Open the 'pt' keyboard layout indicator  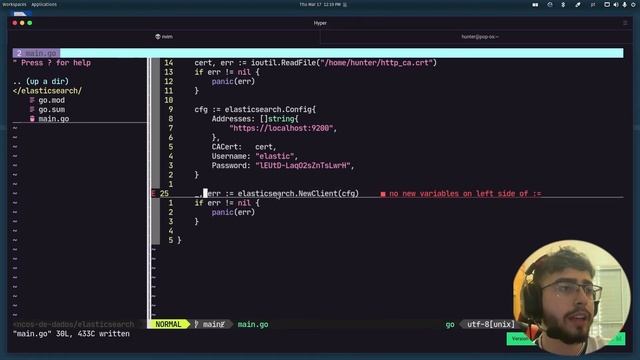[x=593, y=4]
